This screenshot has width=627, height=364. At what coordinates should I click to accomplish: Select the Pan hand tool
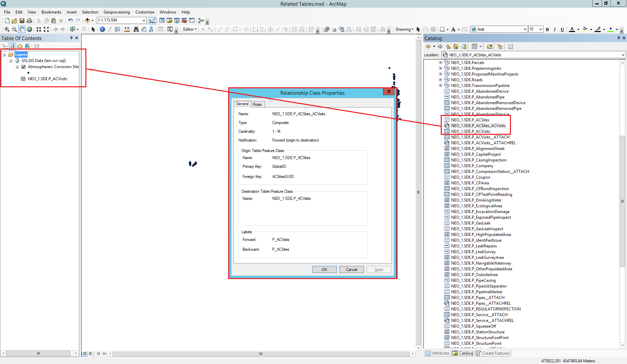pyautogui.click(x=22, y=29)
